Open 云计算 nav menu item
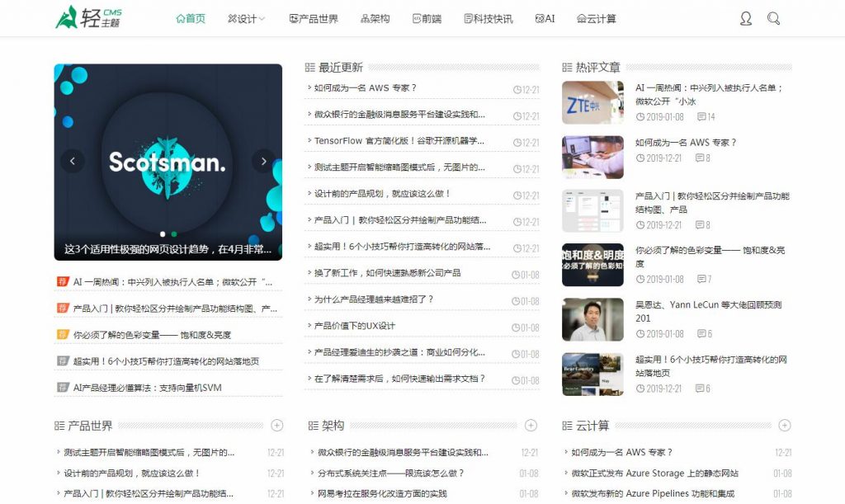 click(x=596, y=19)
